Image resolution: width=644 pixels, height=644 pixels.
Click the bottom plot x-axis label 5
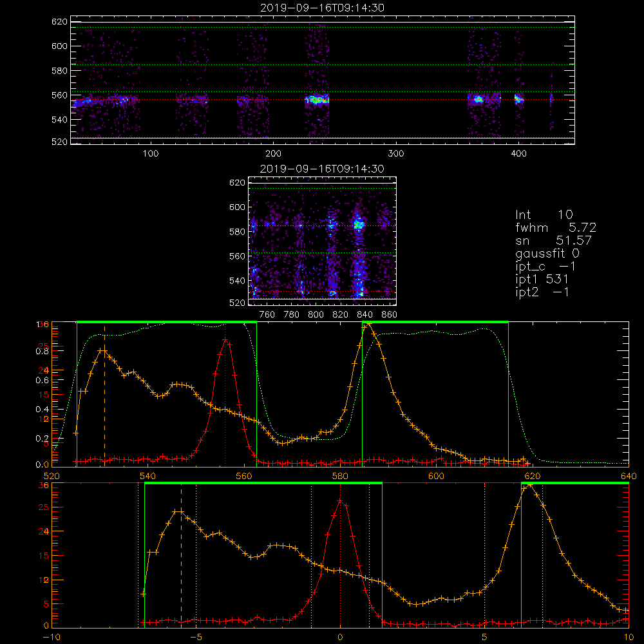485,638
